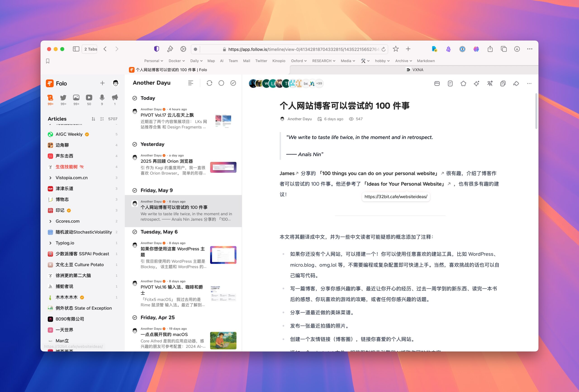The width and height of the screenshot is (579, 392).
Task: Open the James link in the article
Action: (x=289, y=173)
